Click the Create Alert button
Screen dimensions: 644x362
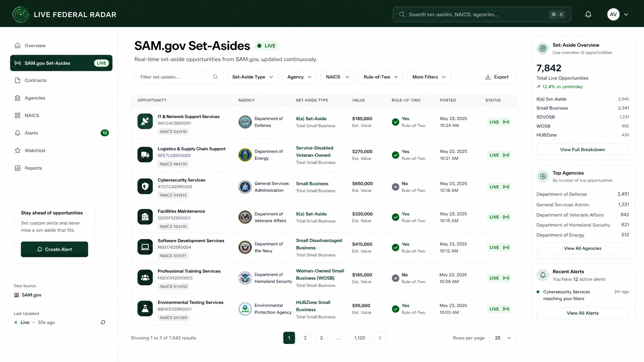click(x=54, y=249)
